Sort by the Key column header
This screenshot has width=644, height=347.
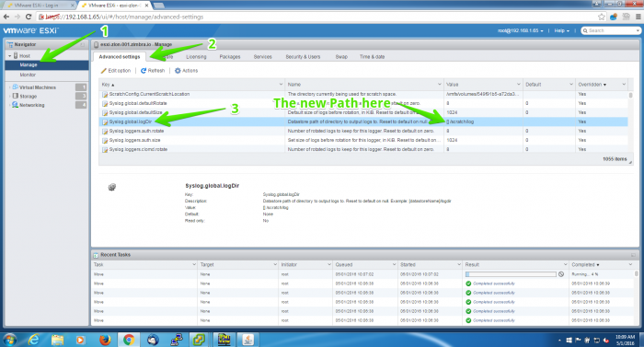click(109, 85)
